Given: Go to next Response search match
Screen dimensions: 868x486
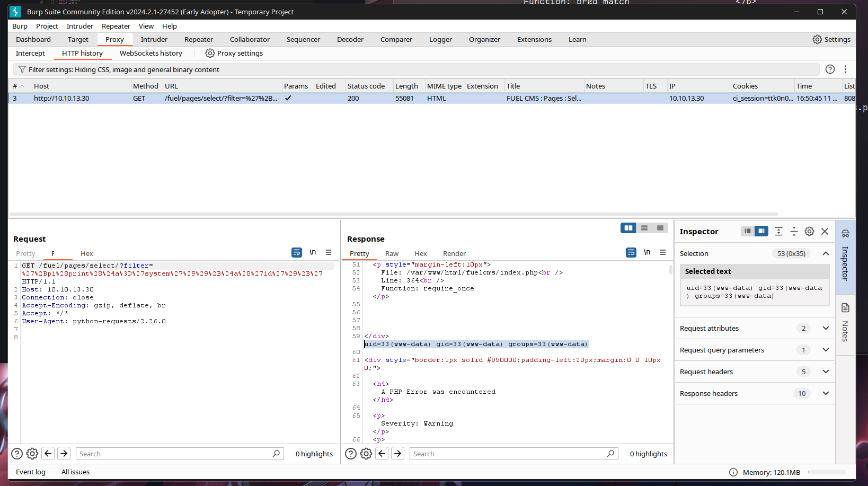Looking at the screenshot, I should (398, 454).
